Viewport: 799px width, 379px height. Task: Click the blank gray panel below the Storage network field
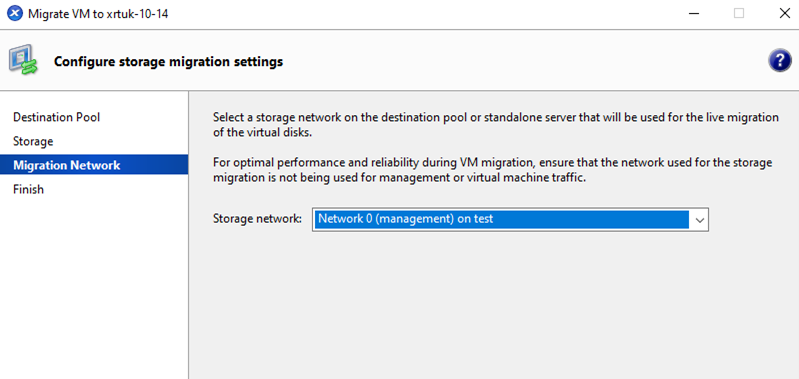[x=494, y=306]
